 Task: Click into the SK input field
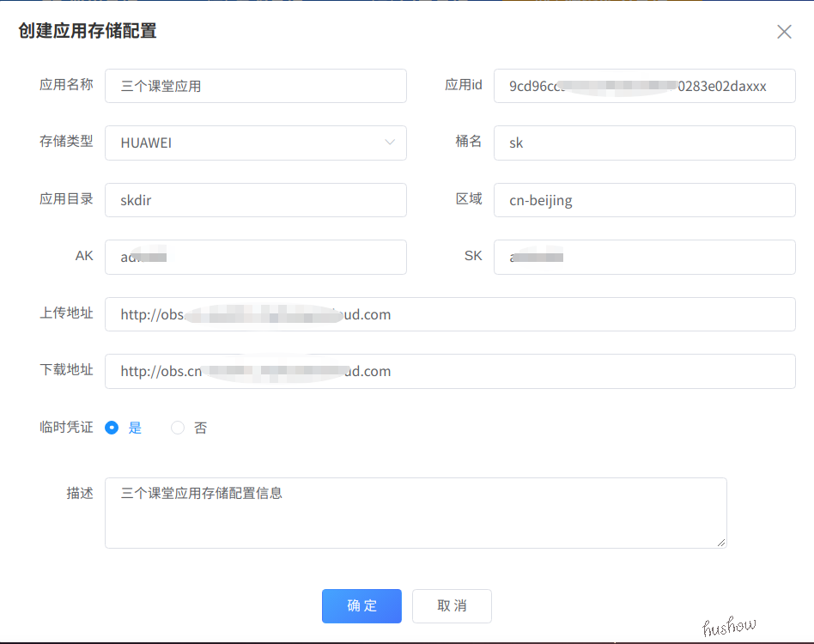coord(644,257)
